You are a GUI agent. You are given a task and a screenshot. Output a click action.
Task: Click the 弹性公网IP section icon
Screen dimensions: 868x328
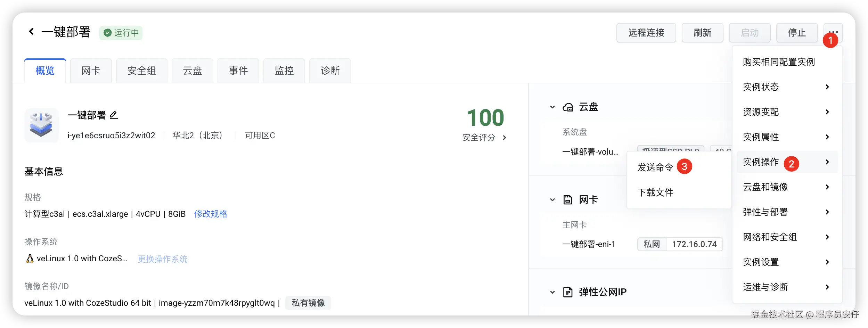[567, 292]
